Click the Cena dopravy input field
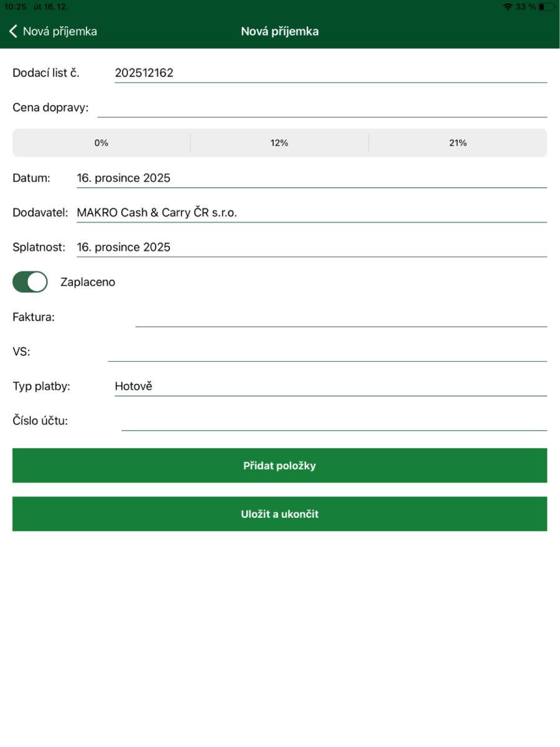Viewport: 560px width, 747px height. 322,108
